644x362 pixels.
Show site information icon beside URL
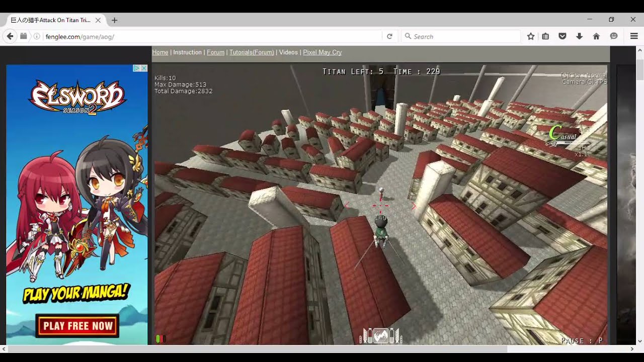37,36
